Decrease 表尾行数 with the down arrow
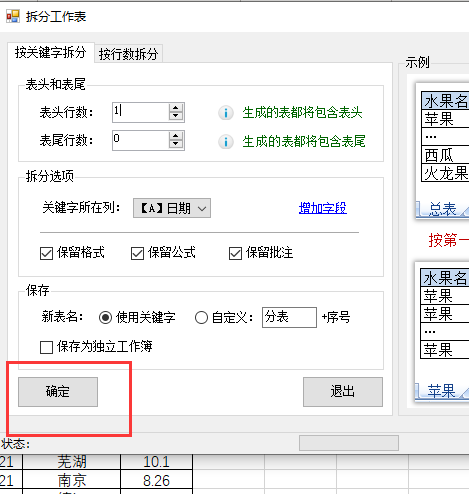469x494 pixels. point(176,145)
